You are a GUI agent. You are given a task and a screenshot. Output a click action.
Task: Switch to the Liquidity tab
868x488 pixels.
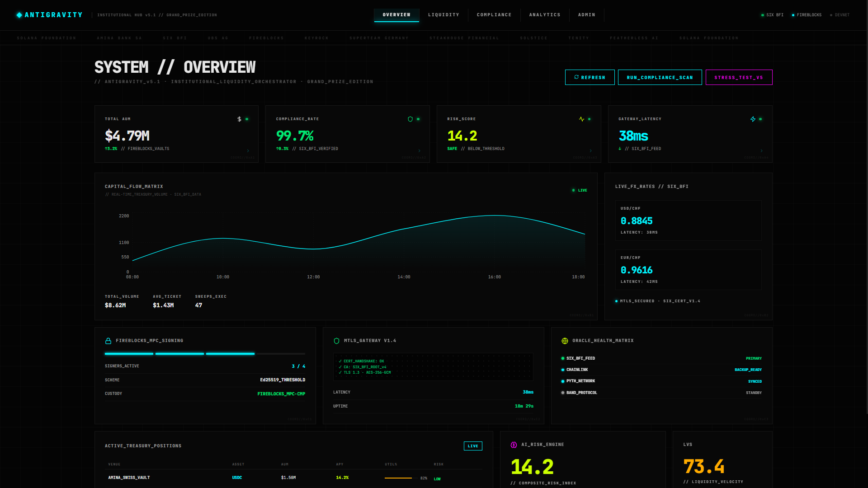pos(443,15)
